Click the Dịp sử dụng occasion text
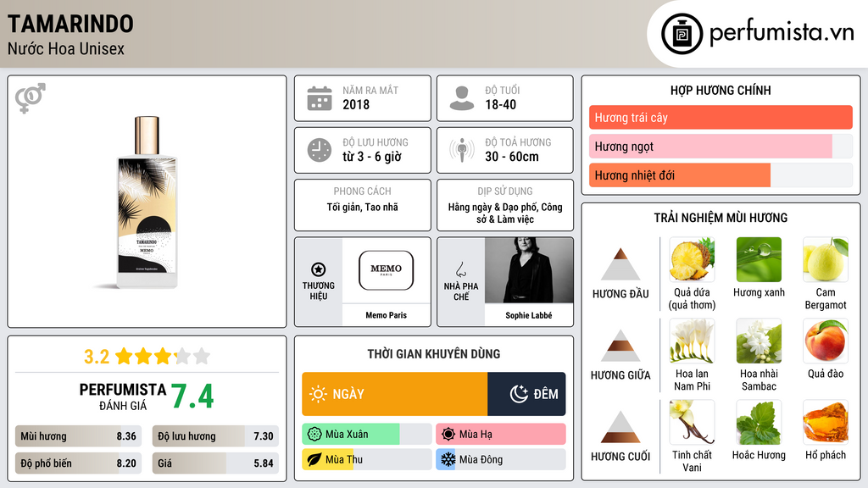The height and width of the screenshot is (488, 868). point(505,213)
